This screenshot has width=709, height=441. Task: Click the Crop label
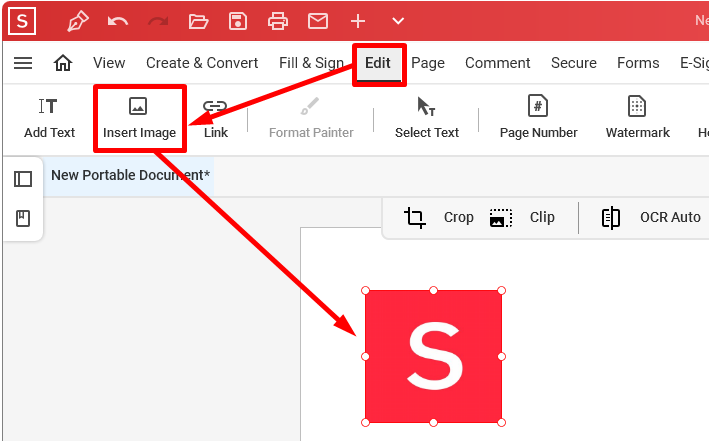tap(458, 218)
